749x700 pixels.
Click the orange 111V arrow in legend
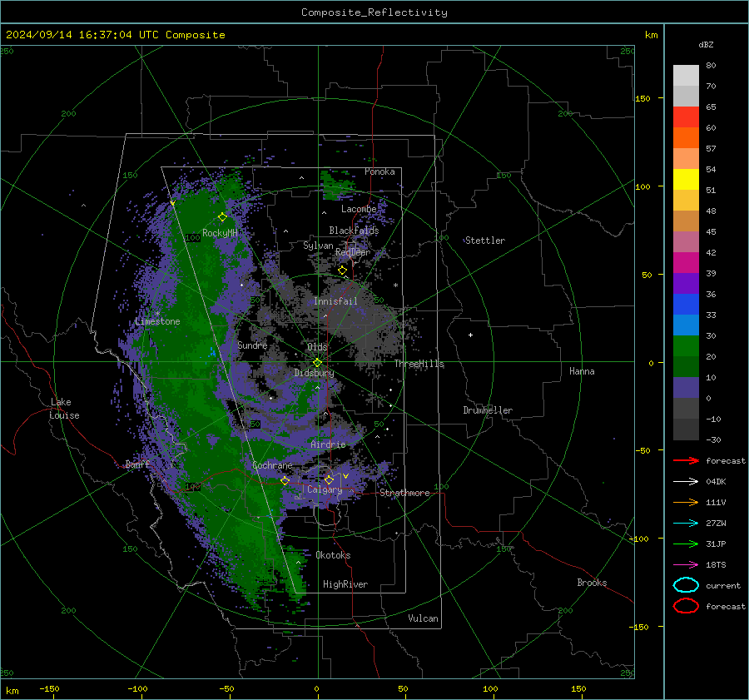click(686, 502)
